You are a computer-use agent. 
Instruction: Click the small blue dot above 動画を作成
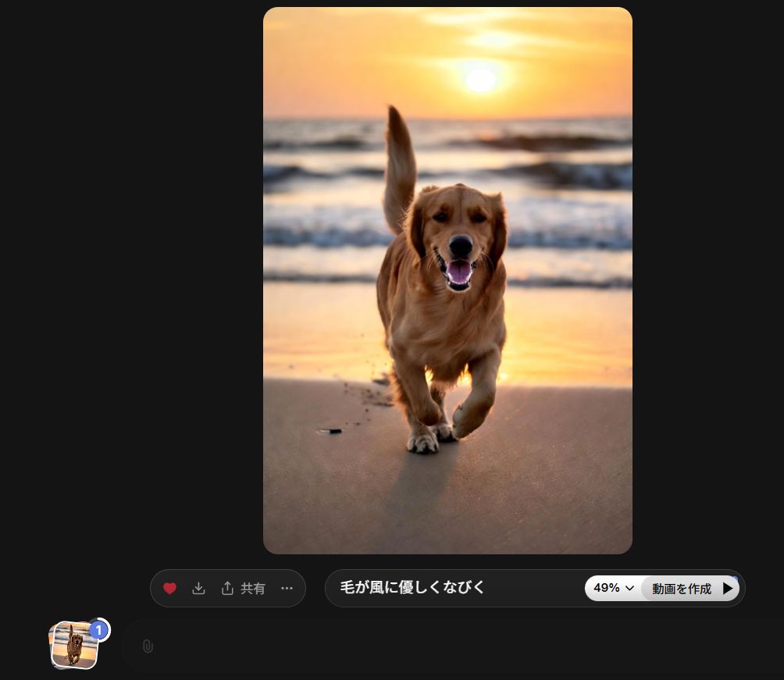click(734, 579)
